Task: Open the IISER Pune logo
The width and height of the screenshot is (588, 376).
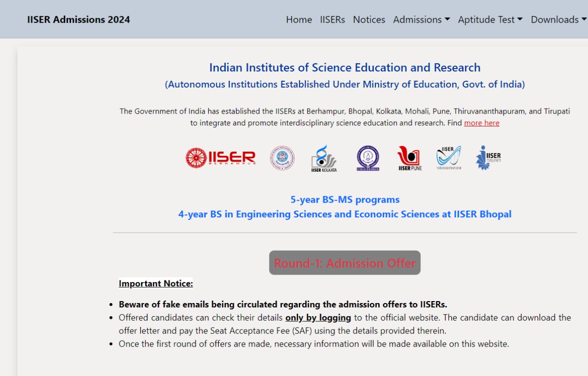Action: click(409, 158)
